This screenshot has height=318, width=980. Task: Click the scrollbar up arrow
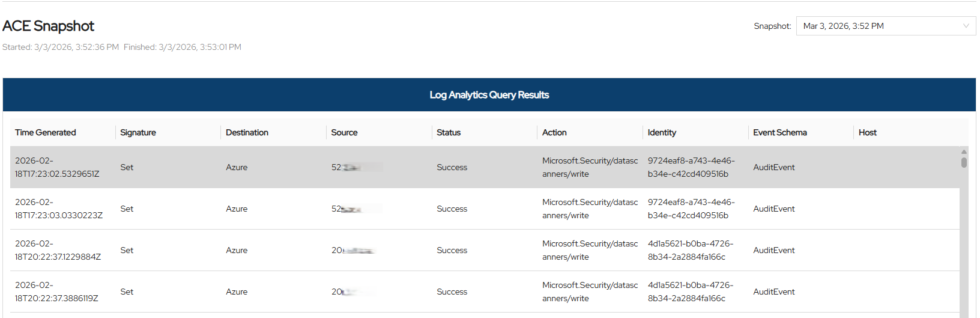(x=964, y=152)
